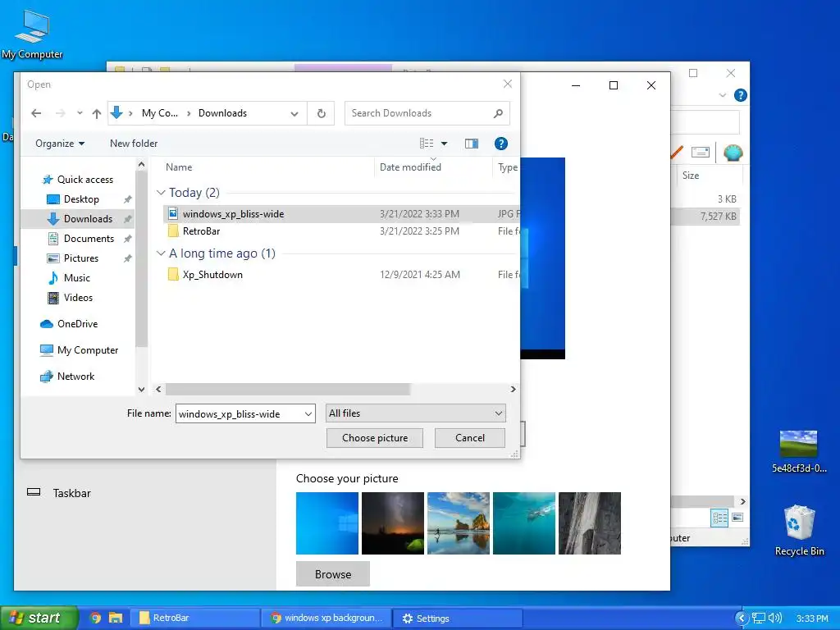Select the 5e48cf3d image desktop icon
The height and width of the screenshot is (630, 840).
799,452
